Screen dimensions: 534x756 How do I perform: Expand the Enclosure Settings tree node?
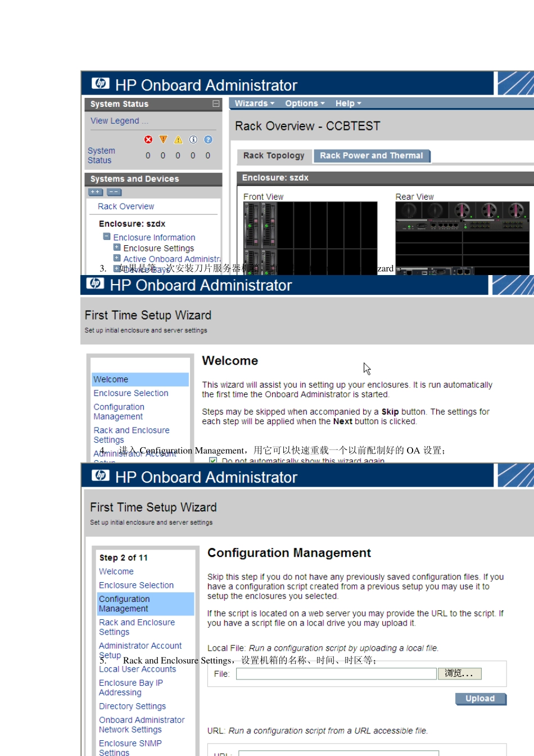point(117,247)
